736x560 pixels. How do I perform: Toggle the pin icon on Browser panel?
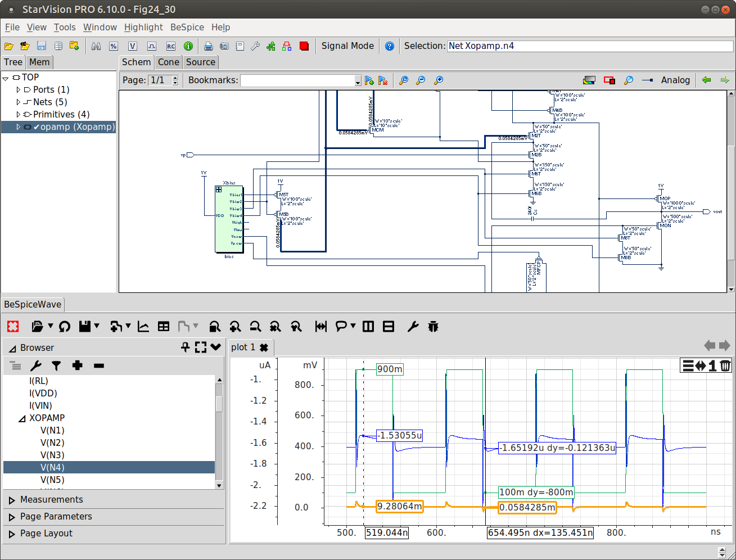point(185,347)
